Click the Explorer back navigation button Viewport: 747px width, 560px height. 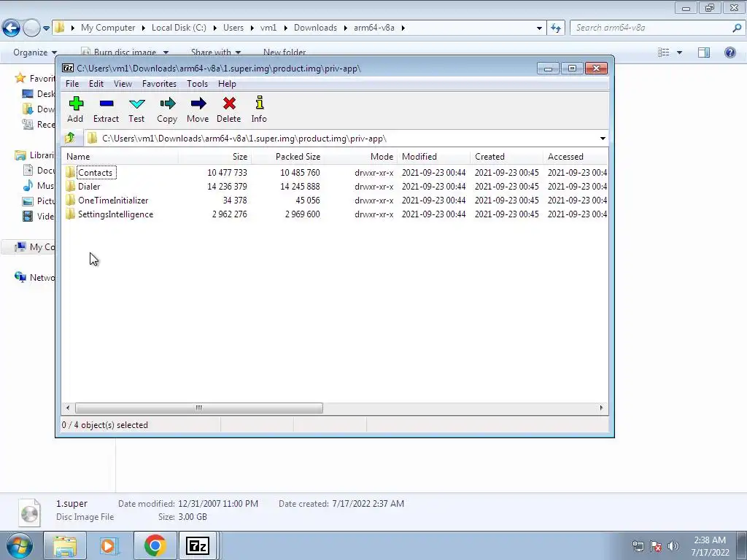coord(12,28)
